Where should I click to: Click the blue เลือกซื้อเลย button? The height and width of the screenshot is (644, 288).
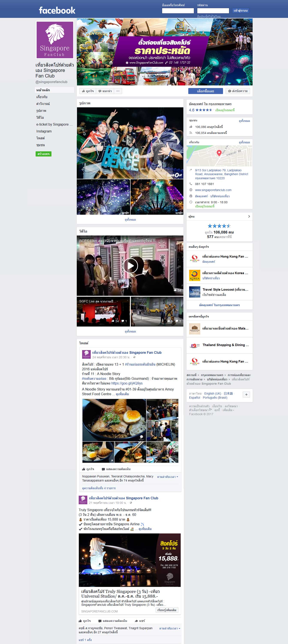(205, 91)
